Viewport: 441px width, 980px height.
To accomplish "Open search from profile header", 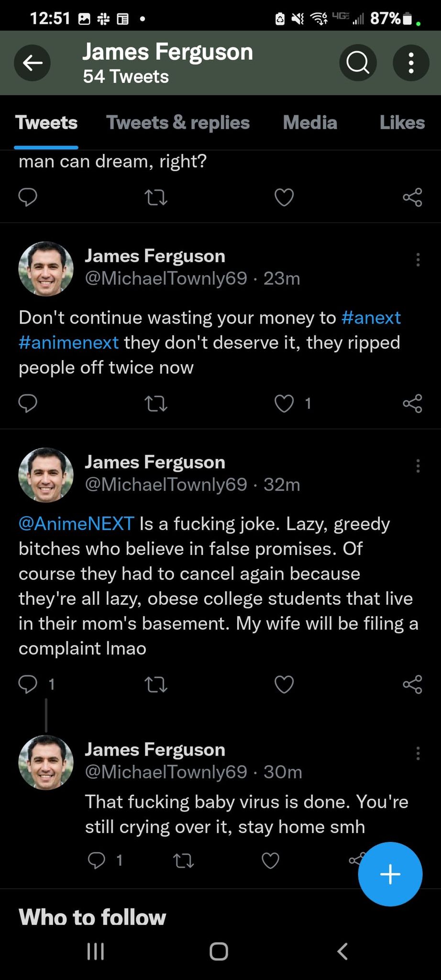I will click(x=358, y=63).
